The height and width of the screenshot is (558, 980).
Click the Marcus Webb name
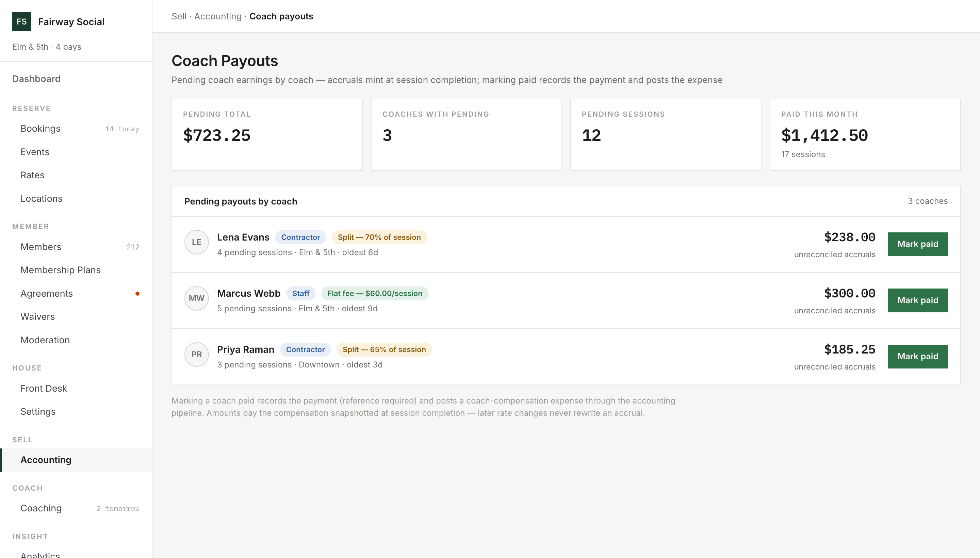pos(249,294)
